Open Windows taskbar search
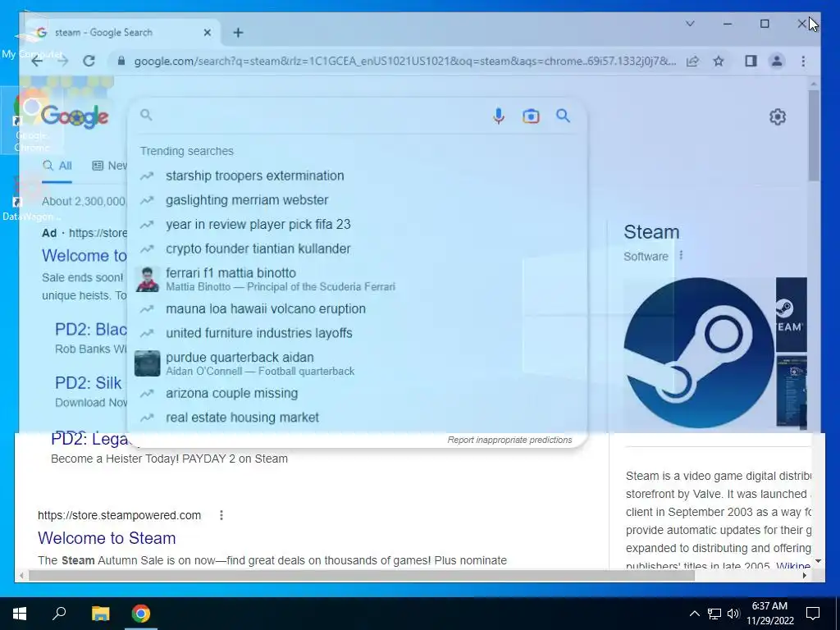Image resolution: width=840 pixels, height=630 pixels. point(59,614)
